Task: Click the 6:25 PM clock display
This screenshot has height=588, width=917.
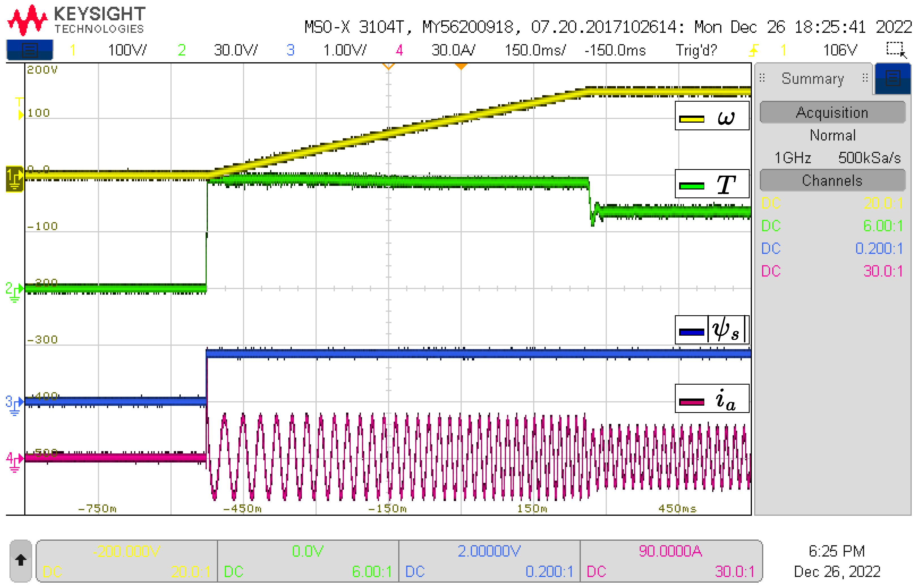Action: (837, 551)
